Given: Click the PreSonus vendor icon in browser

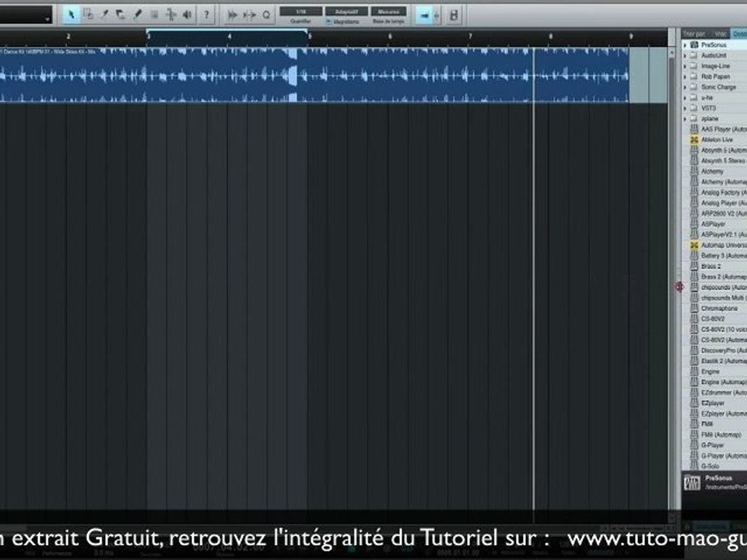Looking at the screenshot, I should coord(694,45).
